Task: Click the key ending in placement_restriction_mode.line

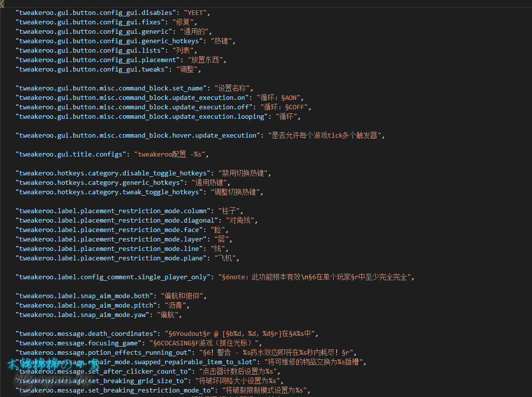Action: click(109, 249)
